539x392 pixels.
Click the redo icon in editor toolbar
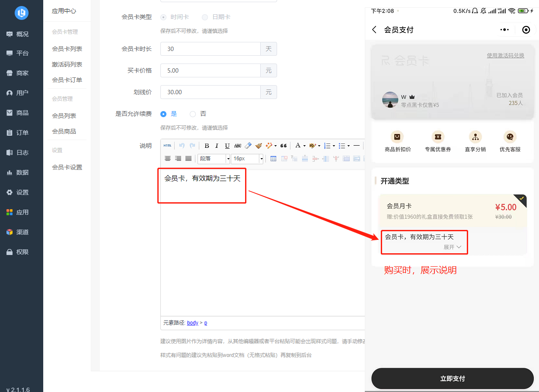[x=192, y=146]
